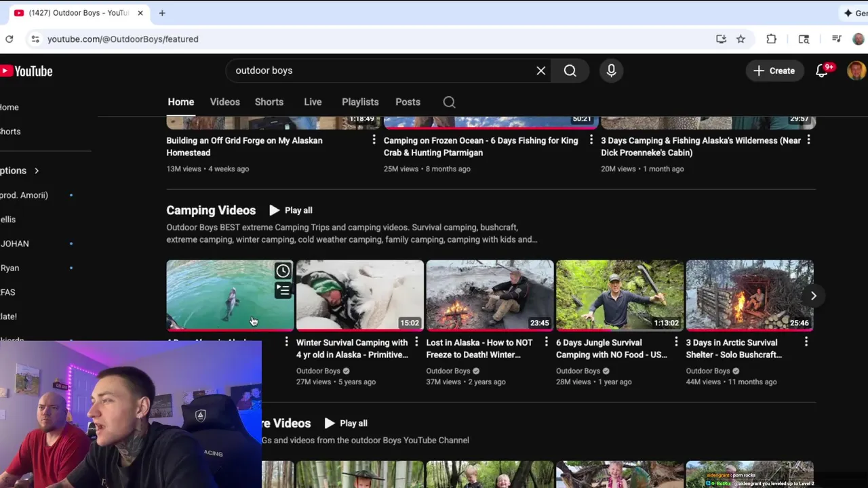Reload the page in browser

tap(9, 39)
